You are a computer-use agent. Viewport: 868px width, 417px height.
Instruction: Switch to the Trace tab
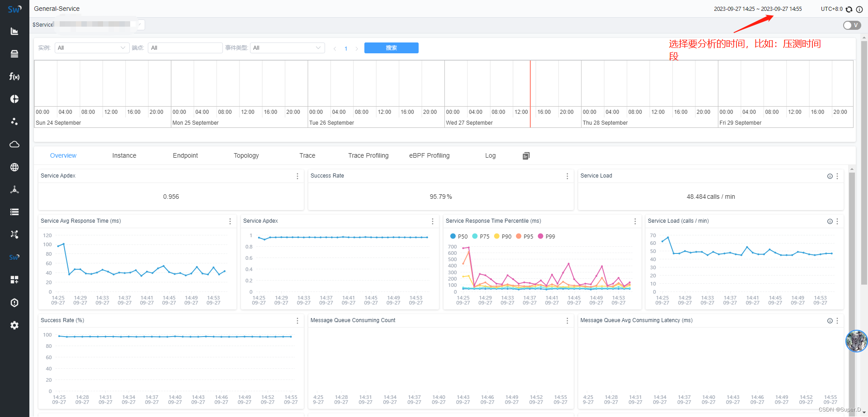click(307, 155)
